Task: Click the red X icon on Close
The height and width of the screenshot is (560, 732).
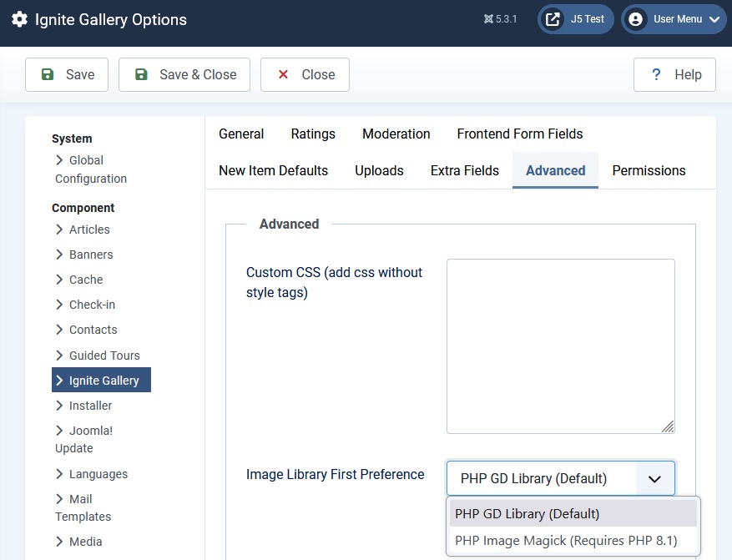Action: click(283, 74)
